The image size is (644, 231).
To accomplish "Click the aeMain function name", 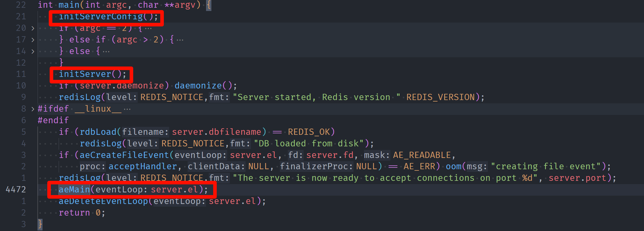I will coord(74,189).
